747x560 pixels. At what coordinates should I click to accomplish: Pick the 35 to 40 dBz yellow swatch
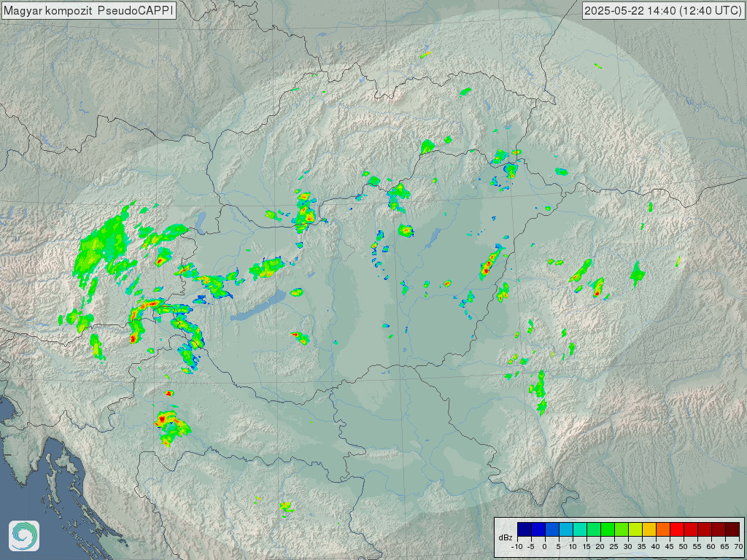tap(649, 529)
